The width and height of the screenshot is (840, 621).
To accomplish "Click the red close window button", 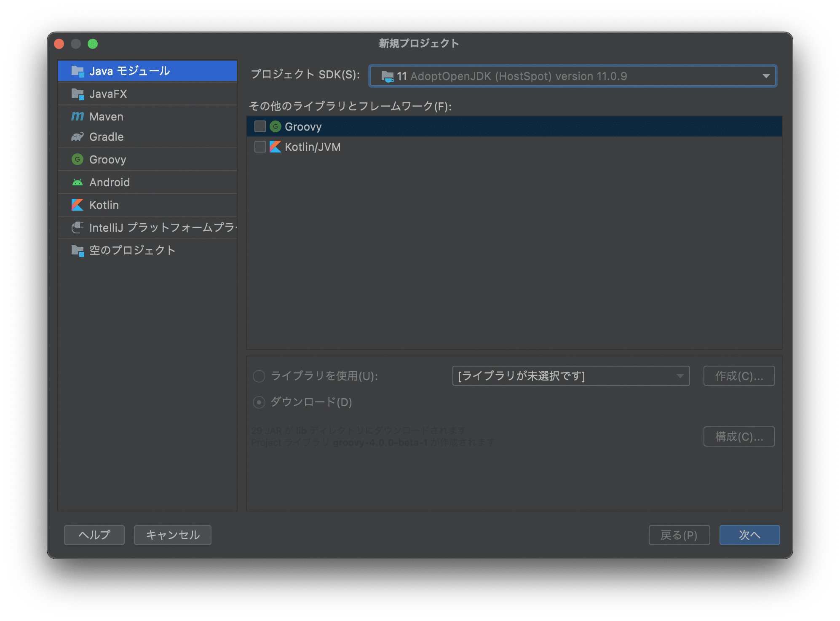I will pyautogui.click(x=59, y=44).
